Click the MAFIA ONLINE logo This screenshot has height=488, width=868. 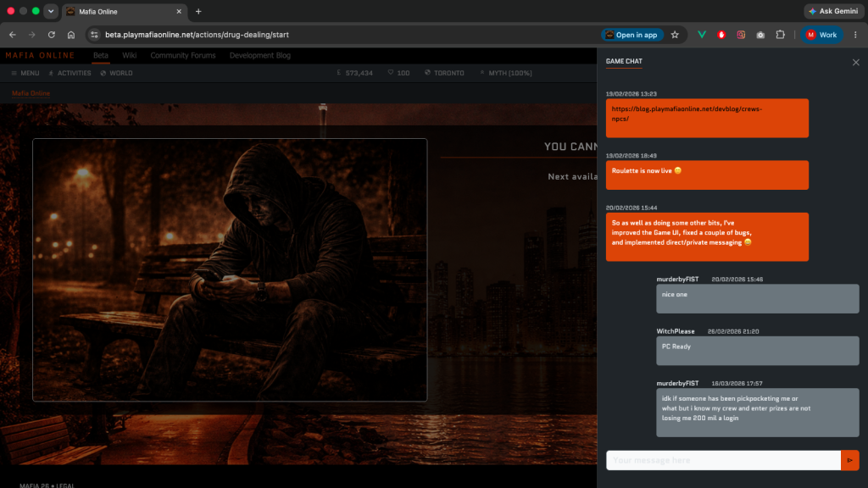pyautogui.click(x=40, y=55)
